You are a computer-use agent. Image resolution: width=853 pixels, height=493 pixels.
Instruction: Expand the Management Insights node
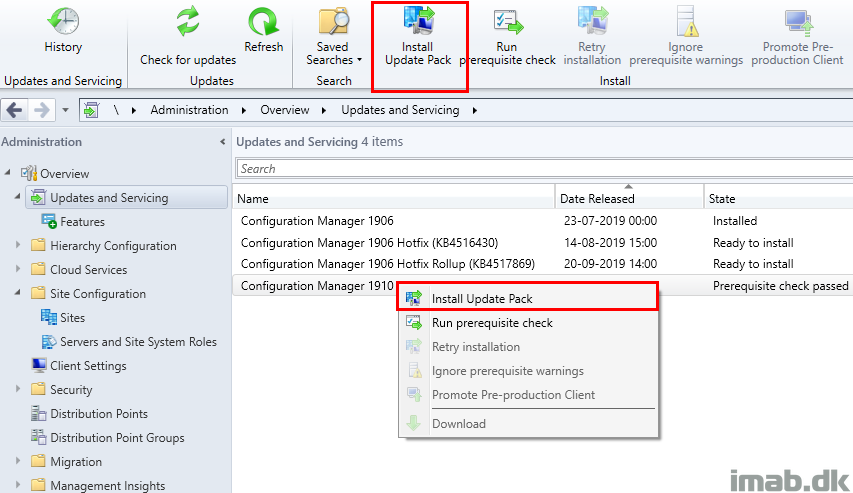click(x=18, y=484)
